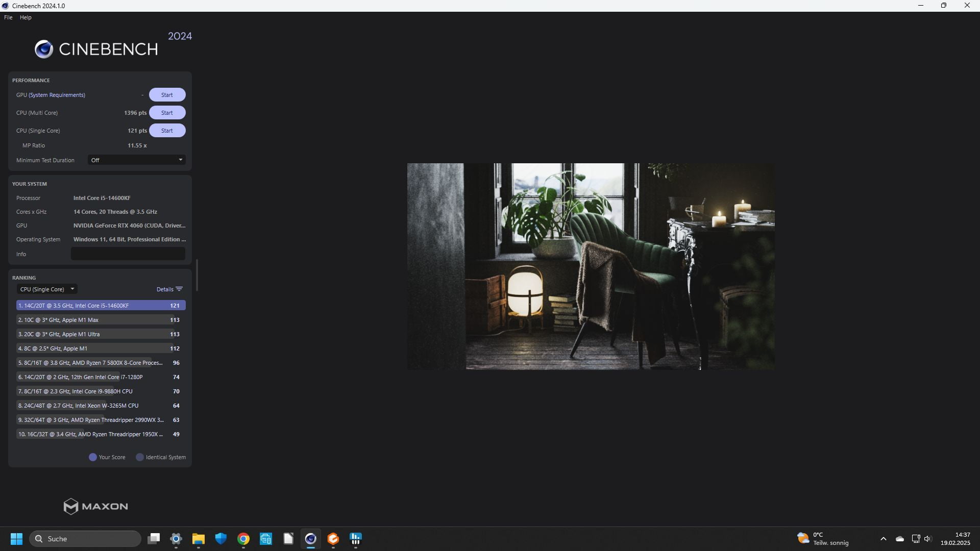Click the rendered room scene preview
Image resolution: width=980 pixels, height=551 pixels.
point(591,266)
